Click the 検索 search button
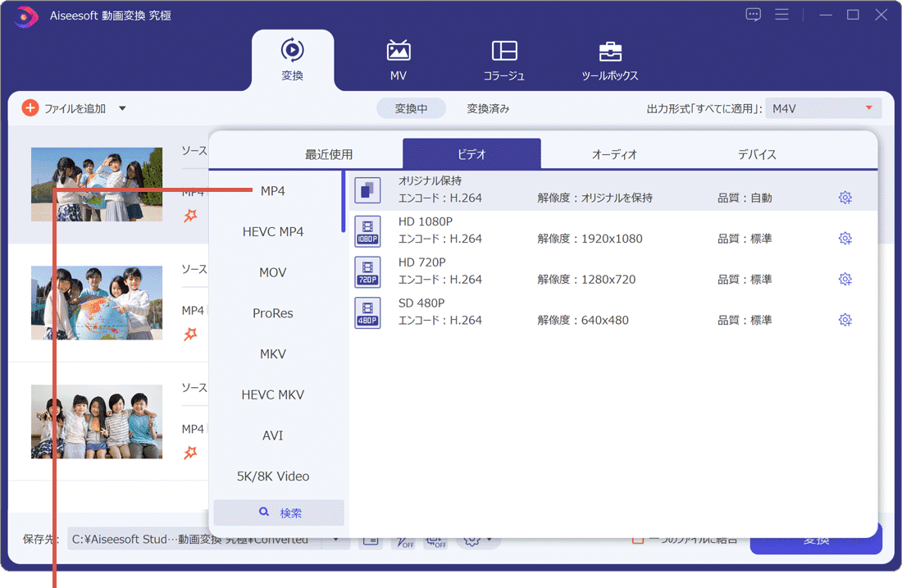The image size is (902, 588). point(279,513)
